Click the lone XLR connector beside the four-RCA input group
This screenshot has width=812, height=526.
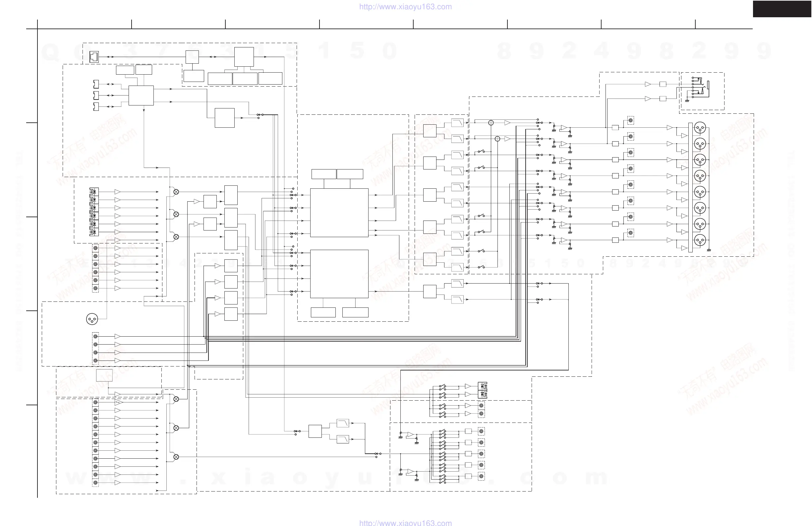(x=92, y=319)
